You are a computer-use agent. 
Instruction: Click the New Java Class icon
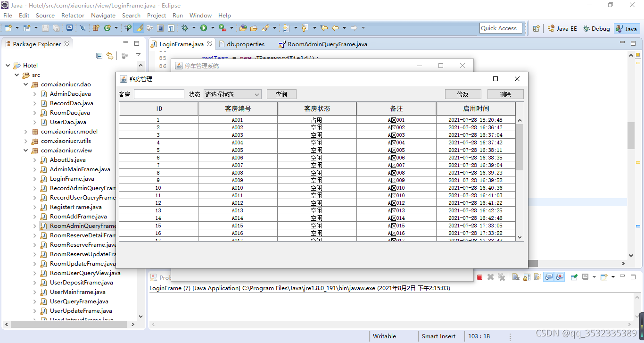(x=107, y=28)
